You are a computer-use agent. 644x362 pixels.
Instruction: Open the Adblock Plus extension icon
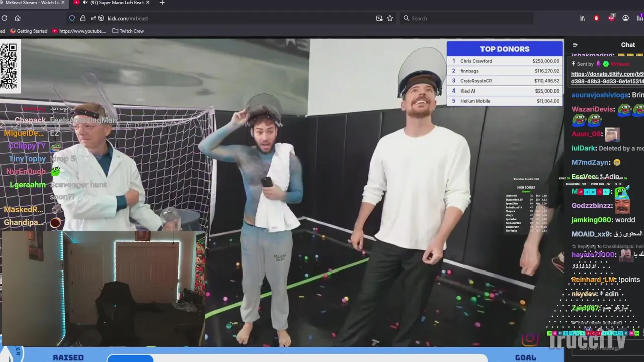(x=611, y=18)
